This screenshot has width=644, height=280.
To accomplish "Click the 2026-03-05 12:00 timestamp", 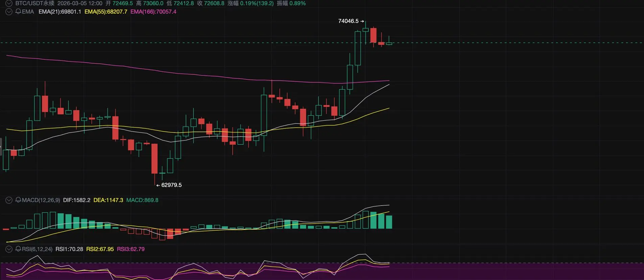I will click(x=80, y=3).
